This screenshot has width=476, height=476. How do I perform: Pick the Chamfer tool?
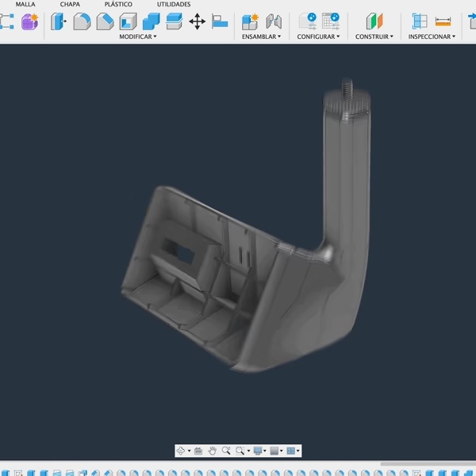pyautogui.click(x=105, y=21)
